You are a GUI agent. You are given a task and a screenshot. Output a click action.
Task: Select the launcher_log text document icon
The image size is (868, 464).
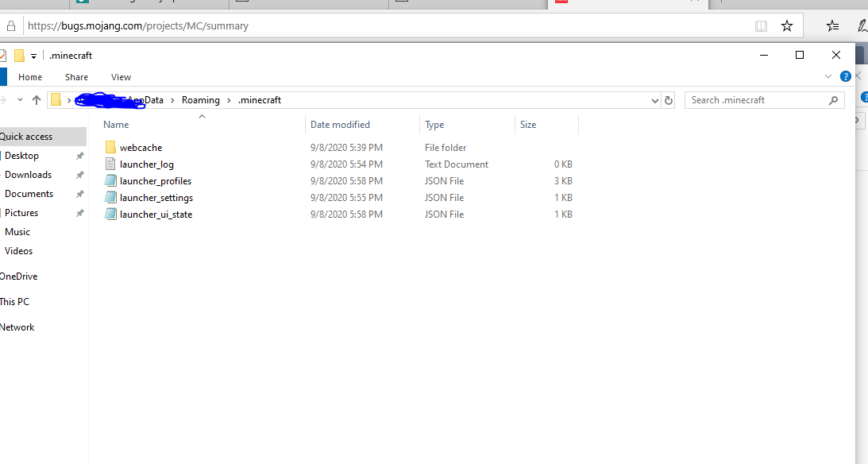110,164
